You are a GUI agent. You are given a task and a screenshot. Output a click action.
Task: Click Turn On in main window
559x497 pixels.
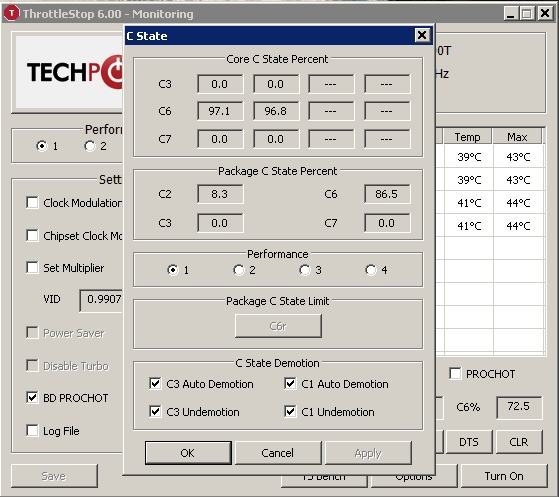point(504,476)
